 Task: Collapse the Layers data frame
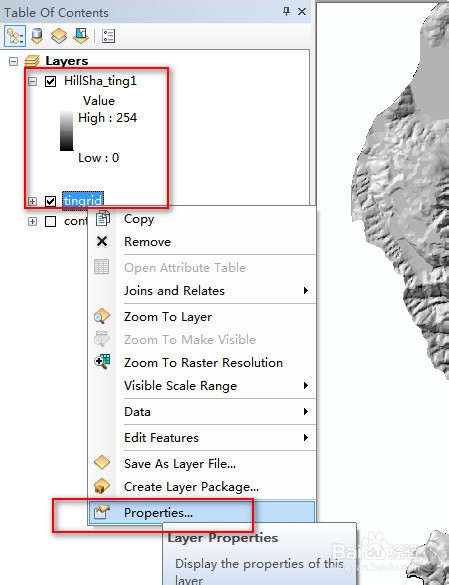pyautogui.click(x=13, y=61)
